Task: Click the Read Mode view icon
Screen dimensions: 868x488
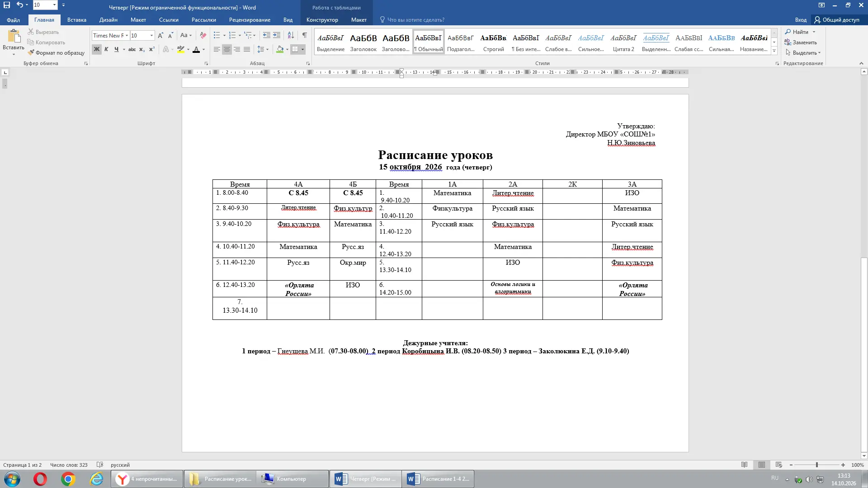Action: coord(745,465)
